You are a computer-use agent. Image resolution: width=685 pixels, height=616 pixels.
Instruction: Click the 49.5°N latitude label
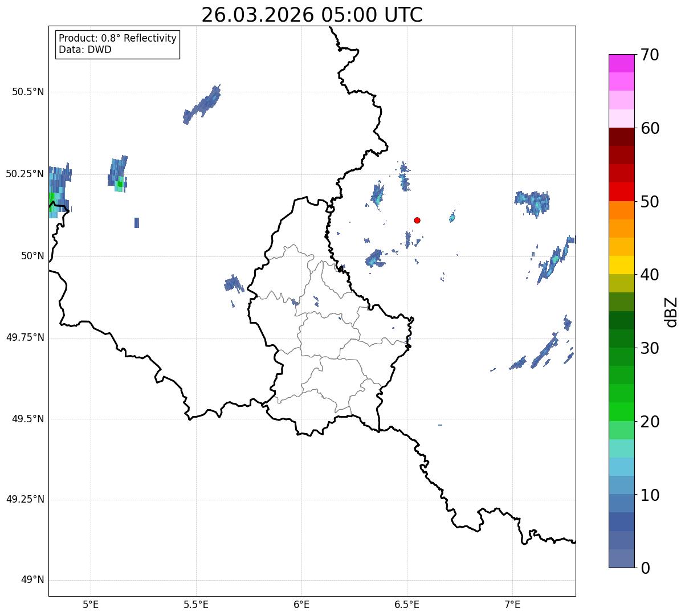pos(28,419)
